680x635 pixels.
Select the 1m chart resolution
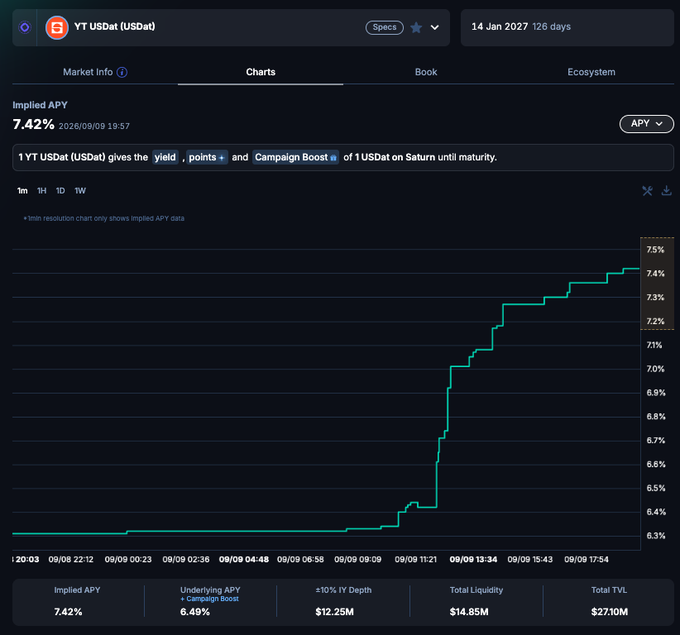[22, 191]
